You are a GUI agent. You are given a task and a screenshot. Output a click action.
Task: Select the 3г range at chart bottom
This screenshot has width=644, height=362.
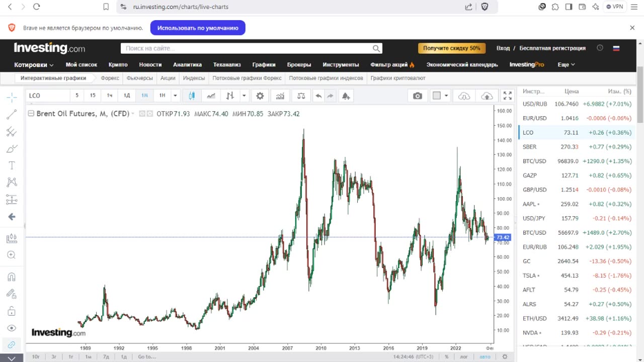54,356
